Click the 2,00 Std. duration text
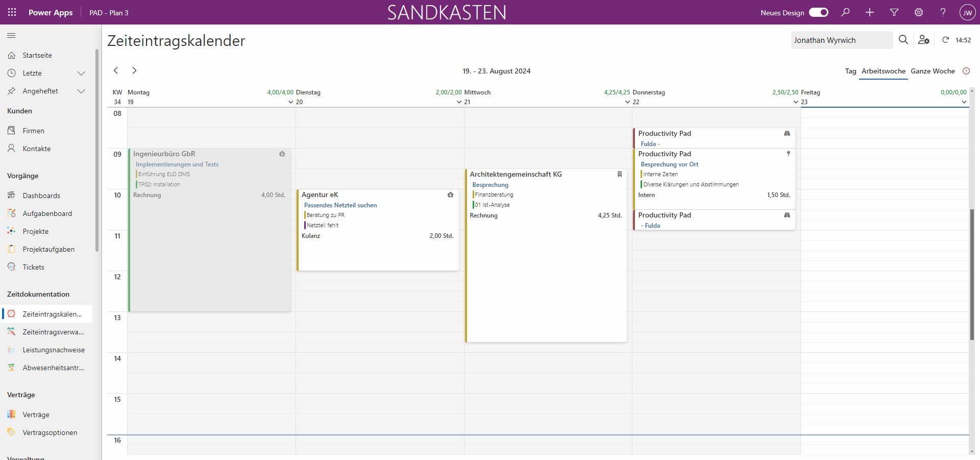The image size is (980, 460). pyautogui.click(x=442, y=236)
